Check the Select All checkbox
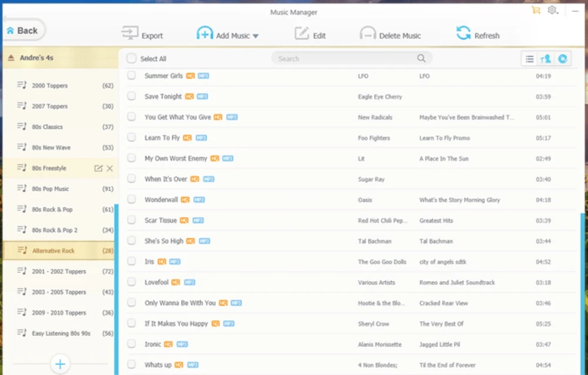588x375 pixels. [x=131, y=58]
